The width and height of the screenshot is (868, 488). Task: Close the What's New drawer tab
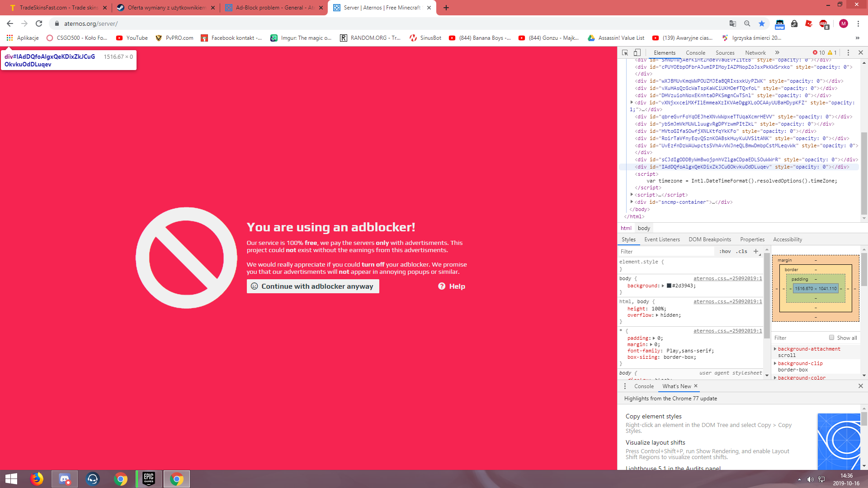pos(696,386)
